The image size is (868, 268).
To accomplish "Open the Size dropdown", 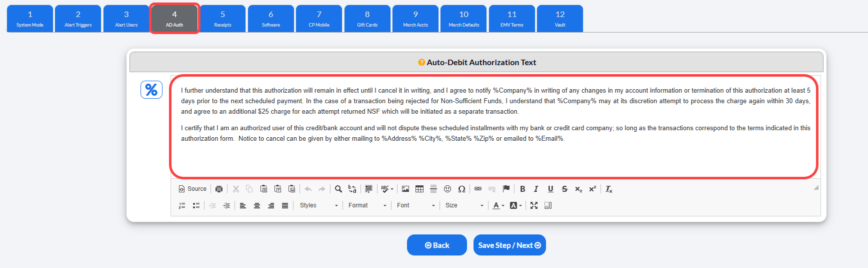I will 464,205.
